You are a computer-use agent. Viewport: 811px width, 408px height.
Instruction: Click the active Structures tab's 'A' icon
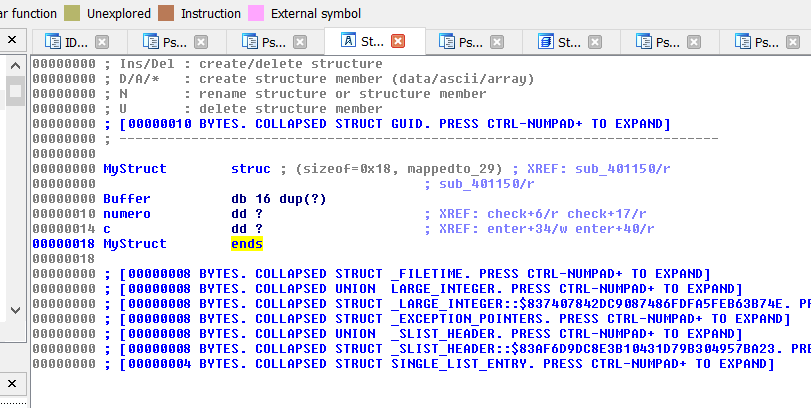coord(348,42)
